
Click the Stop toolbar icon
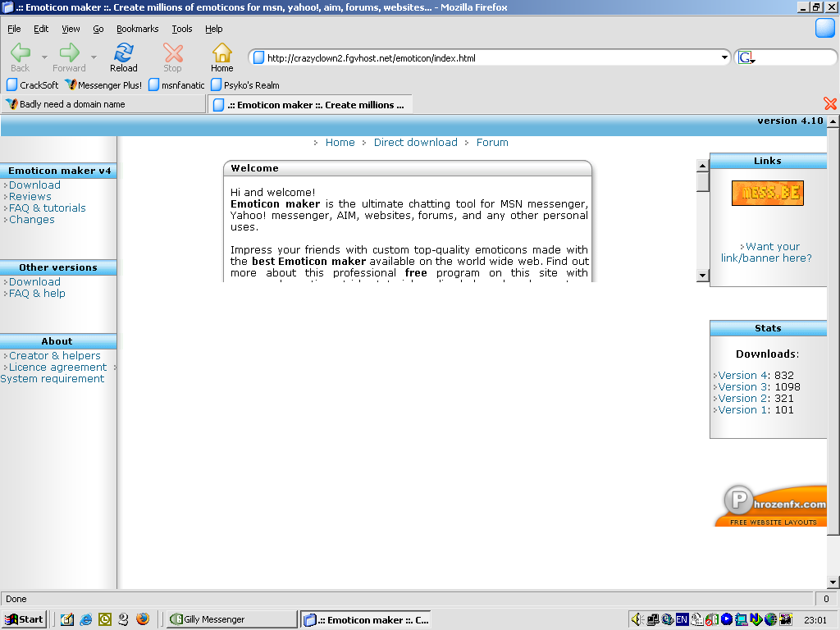[172, 53]
